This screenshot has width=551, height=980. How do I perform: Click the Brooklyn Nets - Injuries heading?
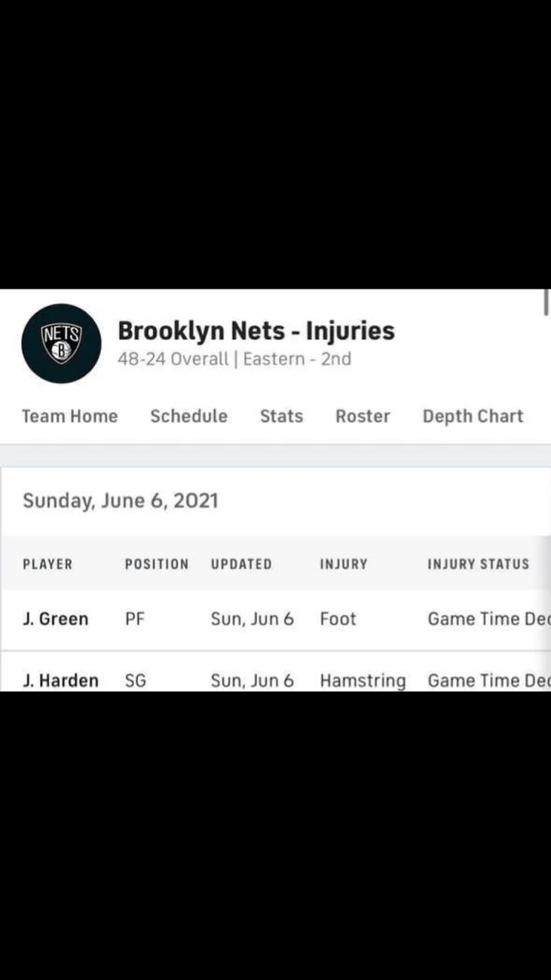(256, 331)
